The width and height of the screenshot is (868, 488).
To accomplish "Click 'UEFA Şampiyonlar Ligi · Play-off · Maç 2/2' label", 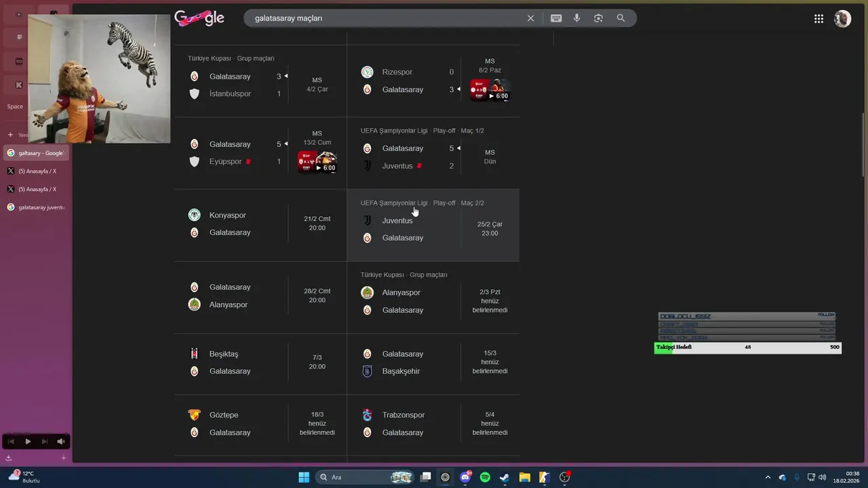I will [x=422, y=203].
